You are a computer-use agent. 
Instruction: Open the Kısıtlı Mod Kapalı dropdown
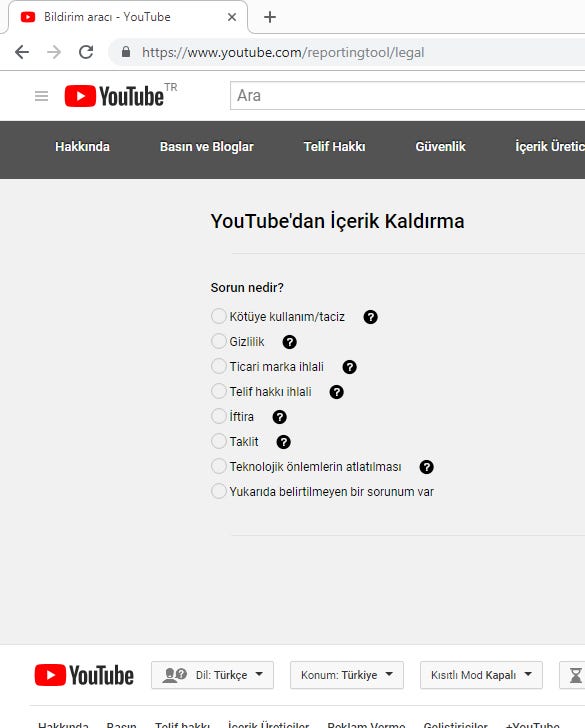click(x=481, y=675)
